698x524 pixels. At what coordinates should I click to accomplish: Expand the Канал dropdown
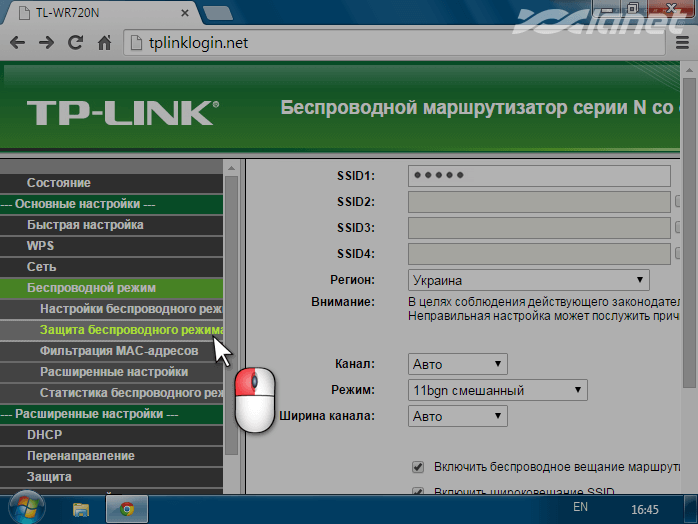(458, 364)
